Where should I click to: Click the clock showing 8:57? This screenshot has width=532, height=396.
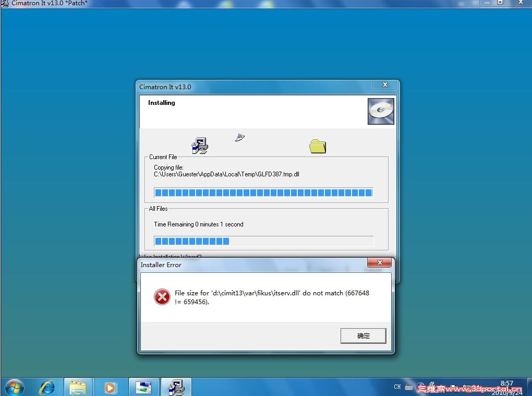[x=507, y=383]
